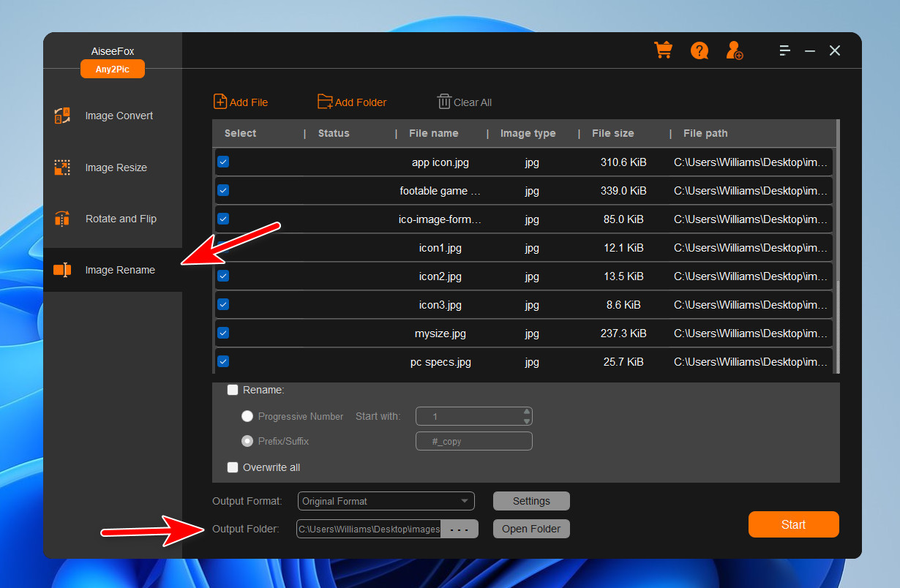The height and width of the screenshot is (588, 900).
Task: Switch to Image Rename tab
Action: point(113,270)
